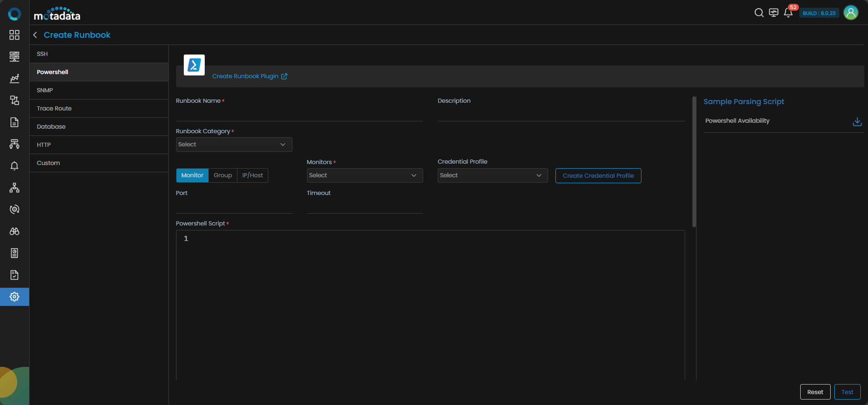Download the Powershell Availability sample script
This screenshot has width=868, height=405.
click(857, 121)
